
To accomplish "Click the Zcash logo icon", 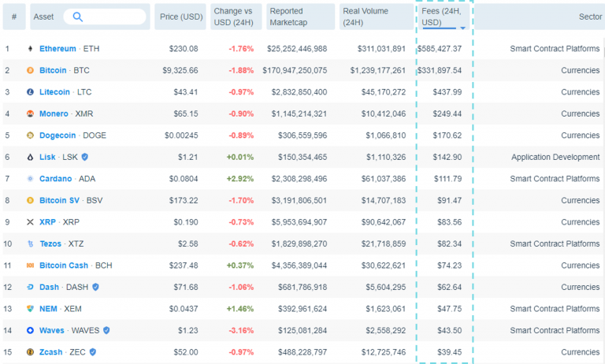I will point(30,351).
